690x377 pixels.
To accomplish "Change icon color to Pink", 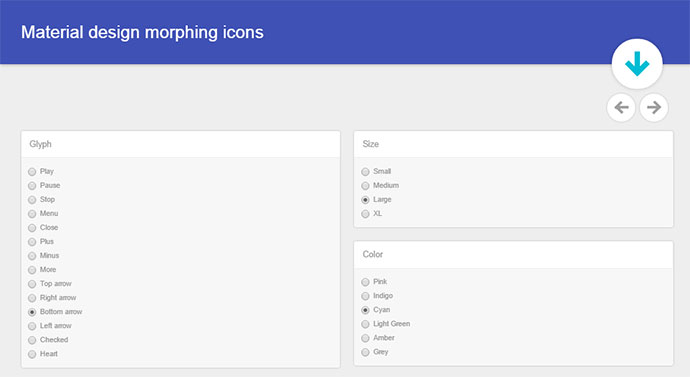I will pos(365,282).
